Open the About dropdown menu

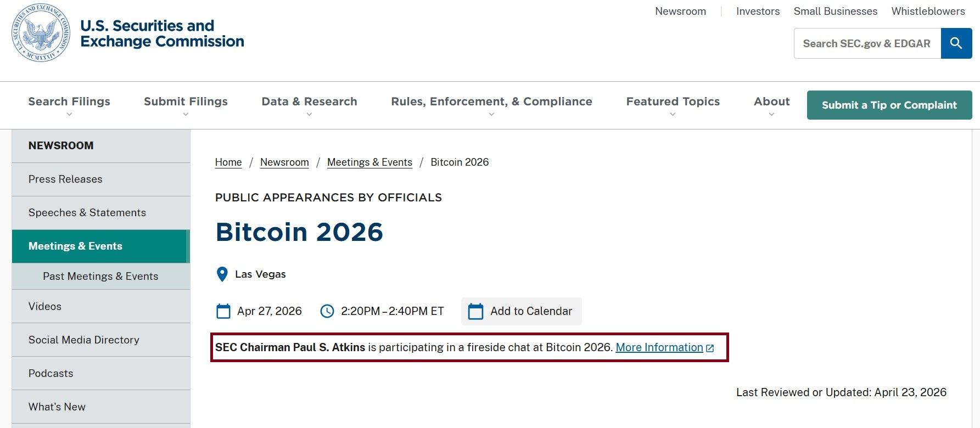pos(771,105)
